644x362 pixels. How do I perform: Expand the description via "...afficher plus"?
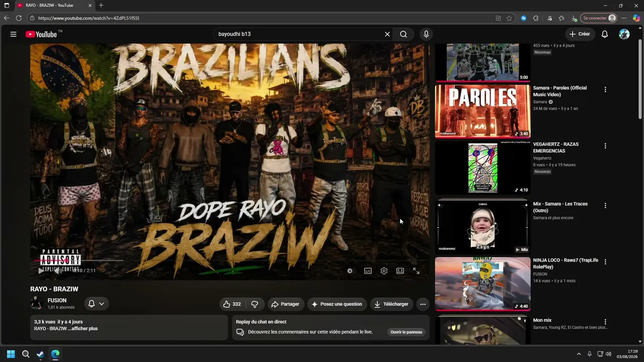[83, 328]
